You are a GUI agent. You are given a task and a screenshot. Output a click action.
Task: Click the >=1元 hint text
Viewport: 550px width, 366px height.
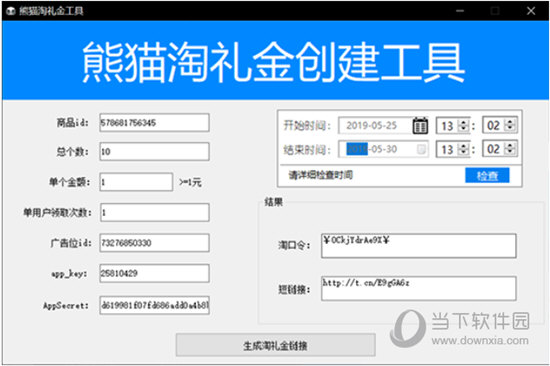point(190,182)
